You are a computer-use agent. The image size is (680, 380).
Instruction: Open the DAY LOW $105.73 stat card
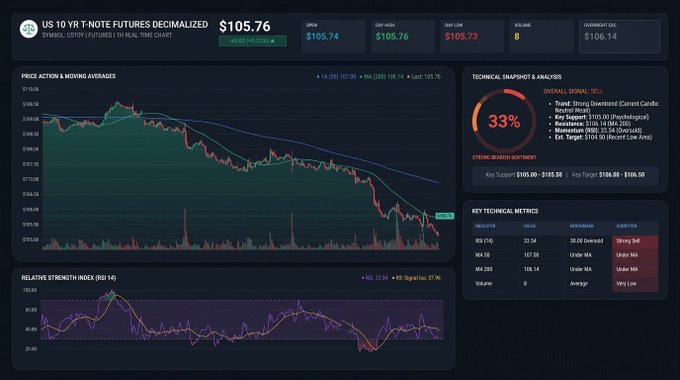tap(472, 36)
